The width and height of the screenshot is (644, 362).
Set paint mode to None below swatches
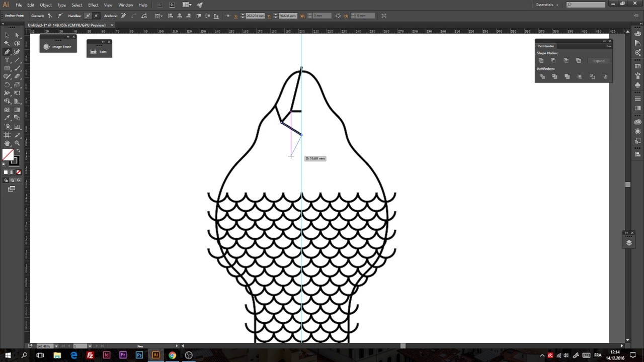coord(19,172)
